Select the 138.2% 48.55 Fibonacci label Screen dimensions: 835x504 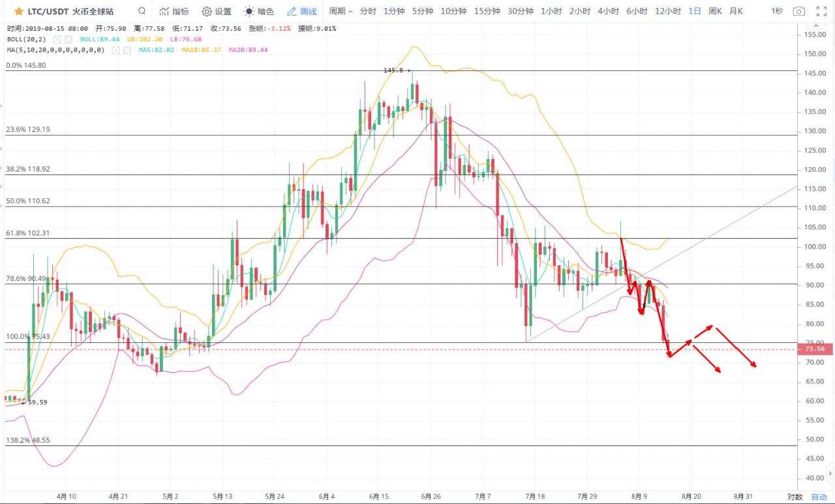click(28, 440)
